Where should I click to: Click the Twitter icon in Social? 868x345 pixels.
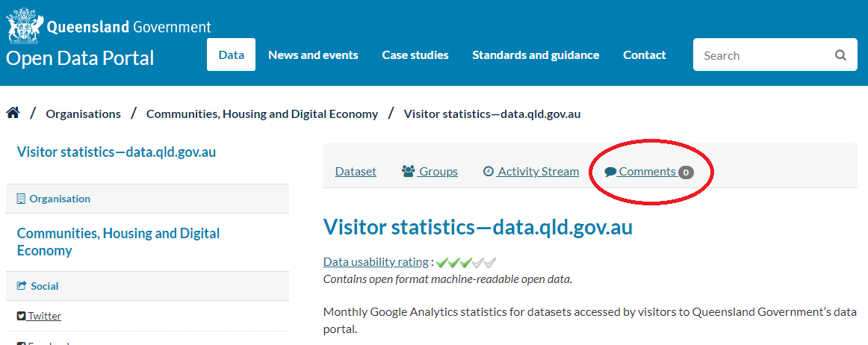click(21, 316)
